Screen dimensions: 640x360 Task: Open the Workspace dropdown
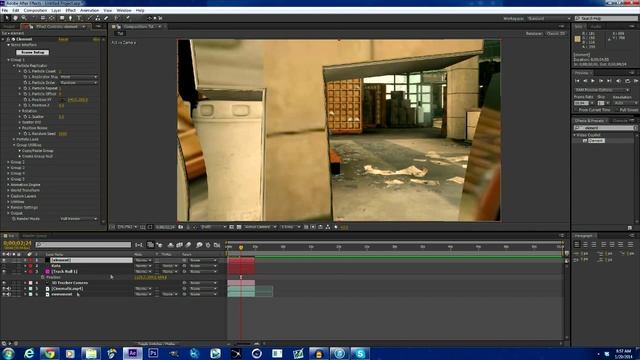click(549, 18)
